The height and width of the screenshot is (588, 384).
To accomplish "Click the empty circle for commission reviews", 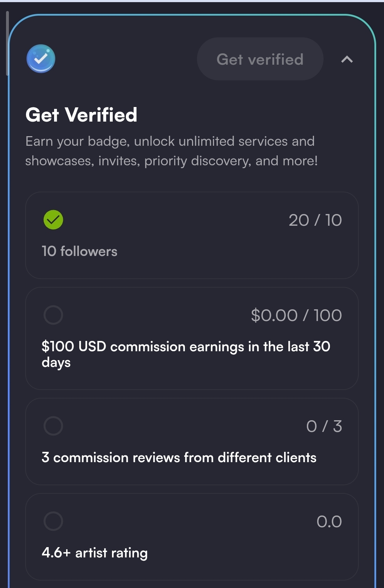I will click(53, 426).
